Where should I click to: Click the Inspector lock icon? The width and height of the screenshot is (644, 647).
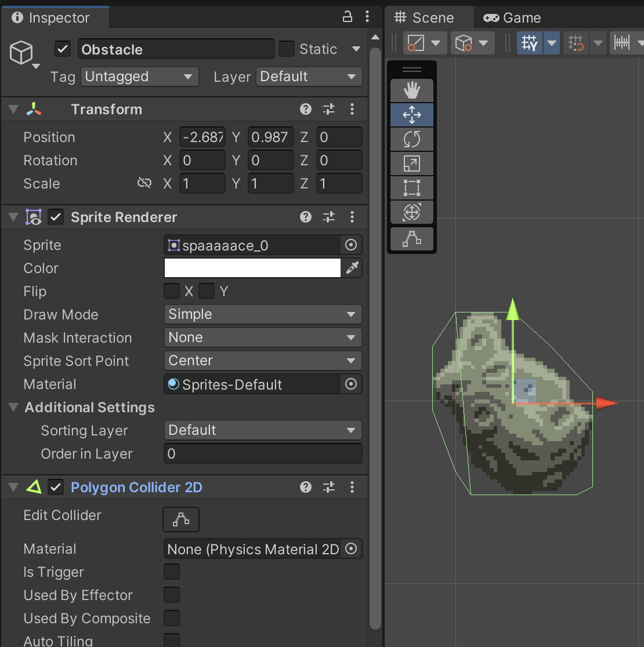tap(348, 17)
